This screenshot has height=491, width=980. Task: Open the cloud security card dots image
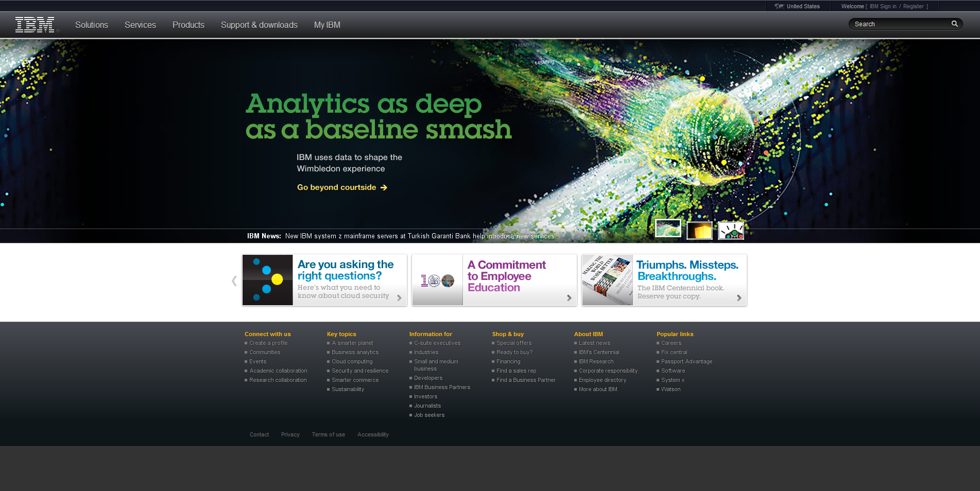pos(267,280)
